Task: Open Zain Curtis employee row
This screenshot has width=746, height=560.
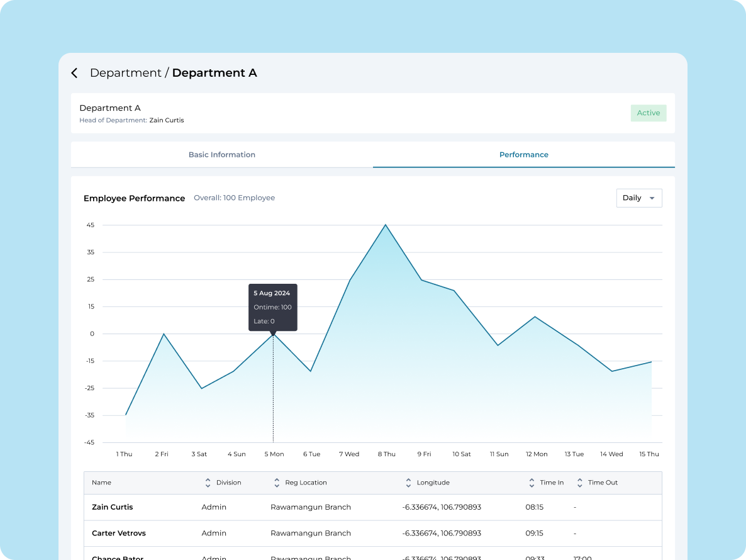Action: click(x=113, y=507)
